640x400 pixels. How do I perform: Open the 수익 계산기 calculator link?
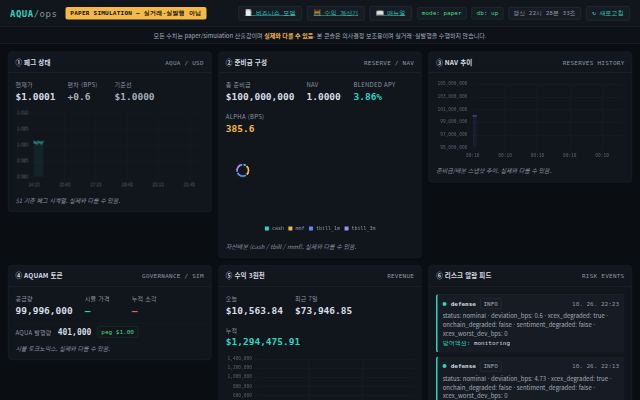tap(336, 13)
